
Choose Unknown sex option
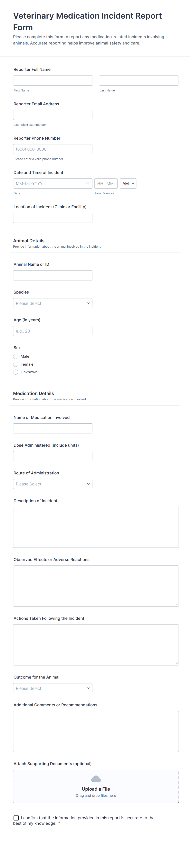(16, 372)
